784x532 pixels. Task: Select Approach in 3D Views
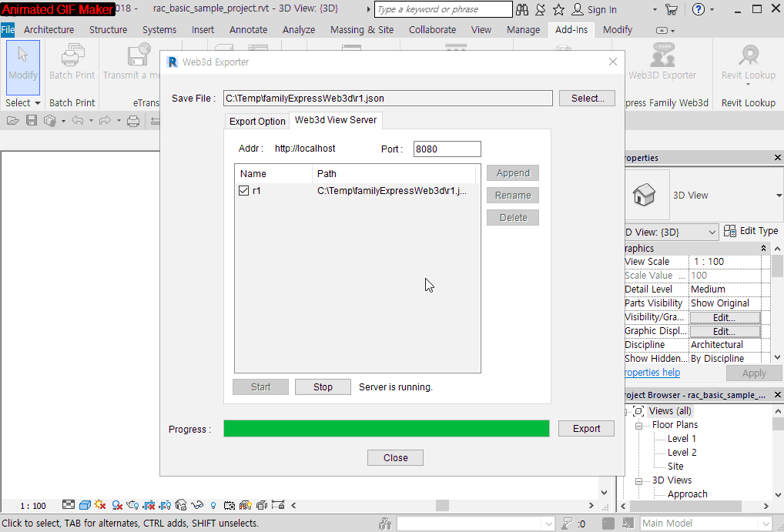coord(688,494)
